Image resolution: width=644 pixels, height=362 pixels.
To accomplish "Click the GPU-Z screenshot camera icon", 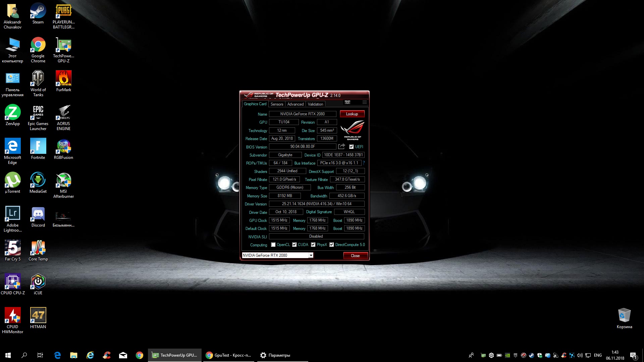I will pos(347,102).
